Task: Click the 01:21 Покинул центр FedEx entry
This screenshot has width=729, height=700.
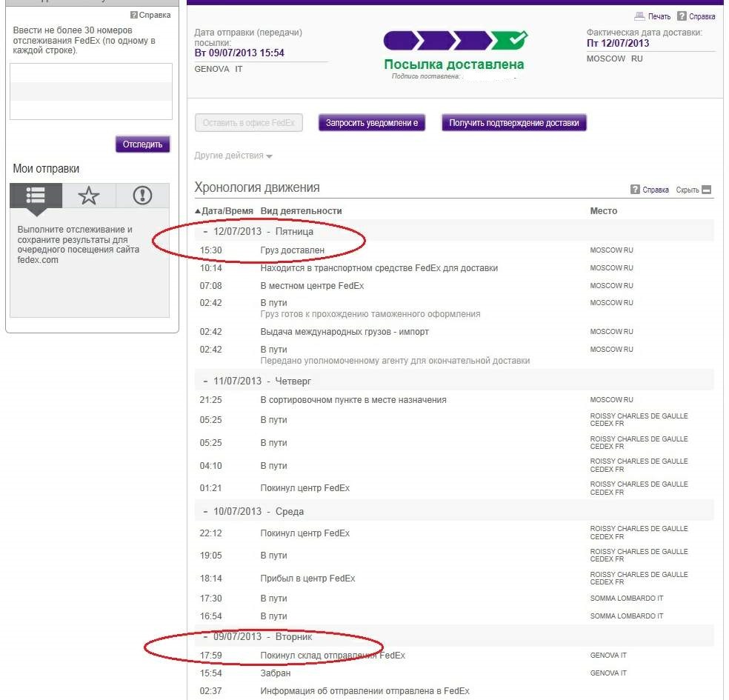Action: 305,488
